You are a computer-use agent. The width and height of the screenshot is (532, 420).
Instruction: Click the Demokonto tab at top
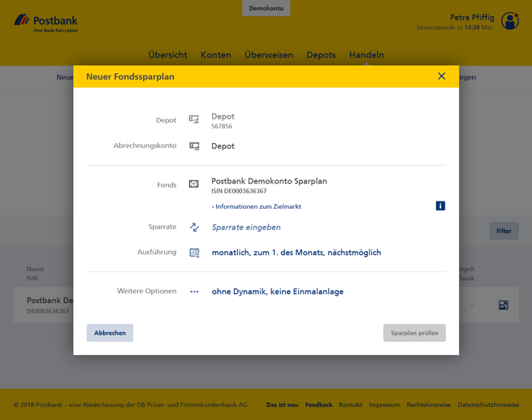(266, 8)
